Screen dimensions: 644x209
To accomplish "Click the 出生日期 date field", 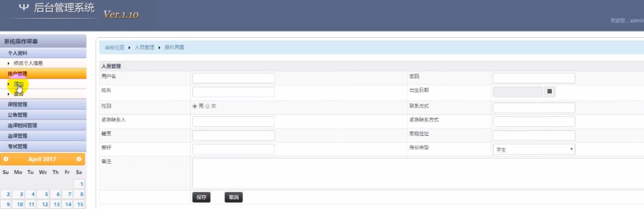I will click(x=518, y=92).
